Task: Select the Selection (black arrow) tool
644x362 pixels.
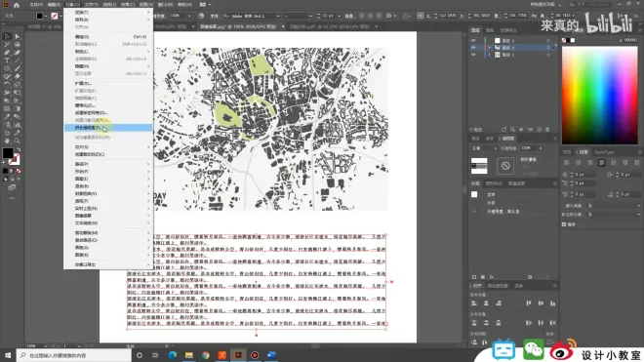Action: pos(7,36)
